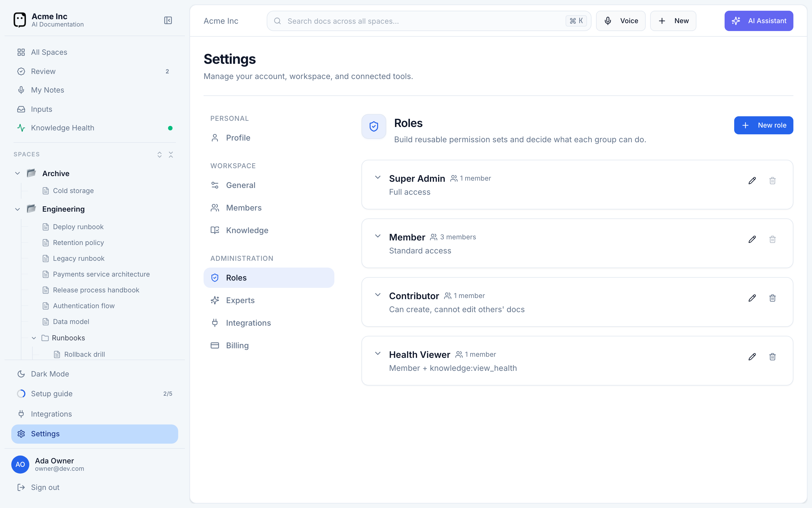
Task: Launch the AI Assistant
Action: (759, 21)
